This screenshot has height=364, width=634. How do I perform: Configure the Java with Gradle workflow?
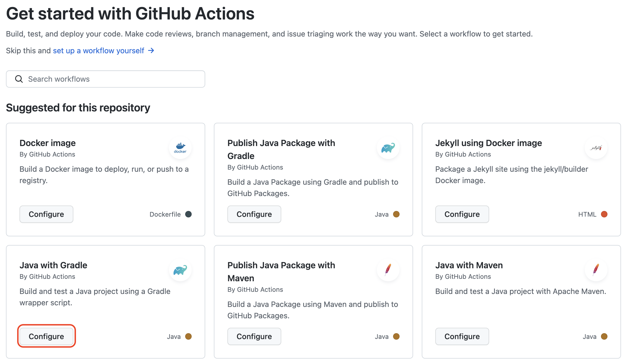pyautogui.click(x=46, y=336)
